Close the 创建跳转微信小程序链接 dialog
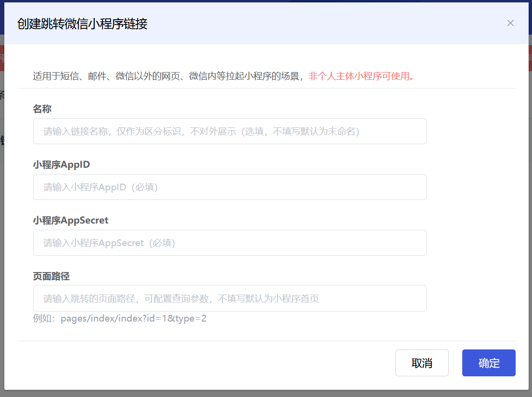The height and width of the screenshot is (397, 532). point(510,23)
